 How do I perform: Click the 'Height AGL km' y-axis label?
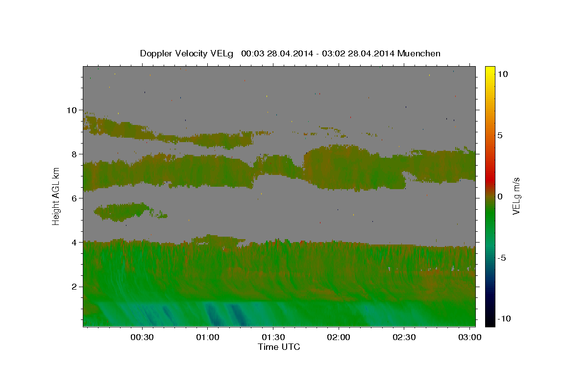pos(56,196)
